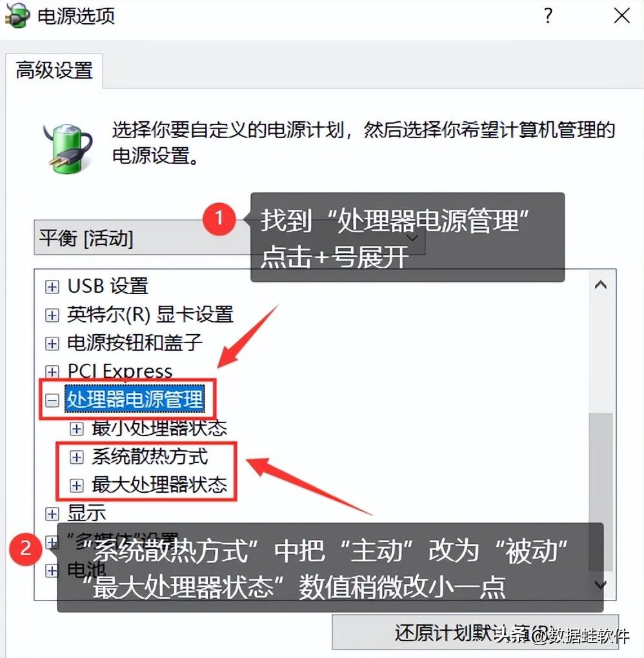Collapse the 处理器电源管理 node
Image resolution: width=644 pixels, height=658 pixels.
pos(52,401)
